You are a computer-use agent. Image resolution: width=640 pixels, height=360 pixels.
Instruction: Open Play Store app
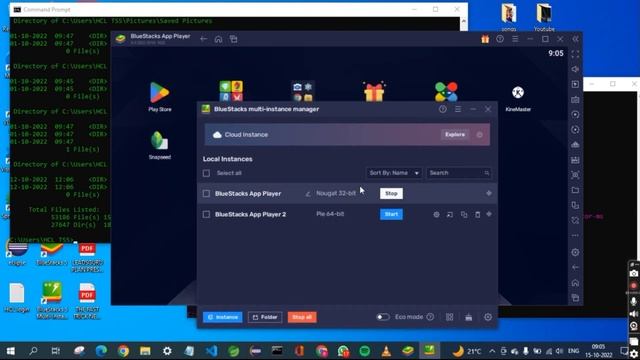(x=160, y=97)
